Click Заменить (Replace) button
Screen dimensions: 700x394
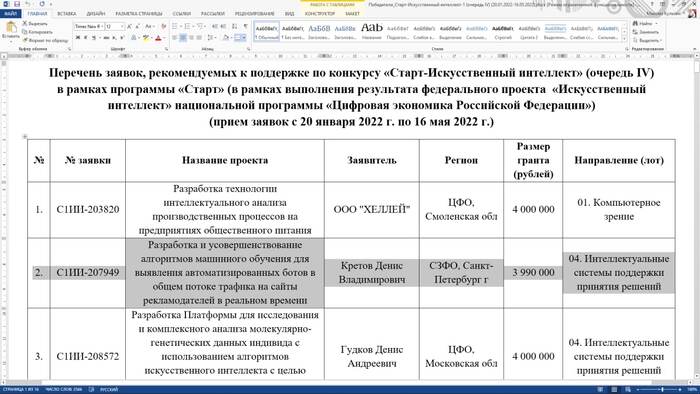tap(646, 32)
